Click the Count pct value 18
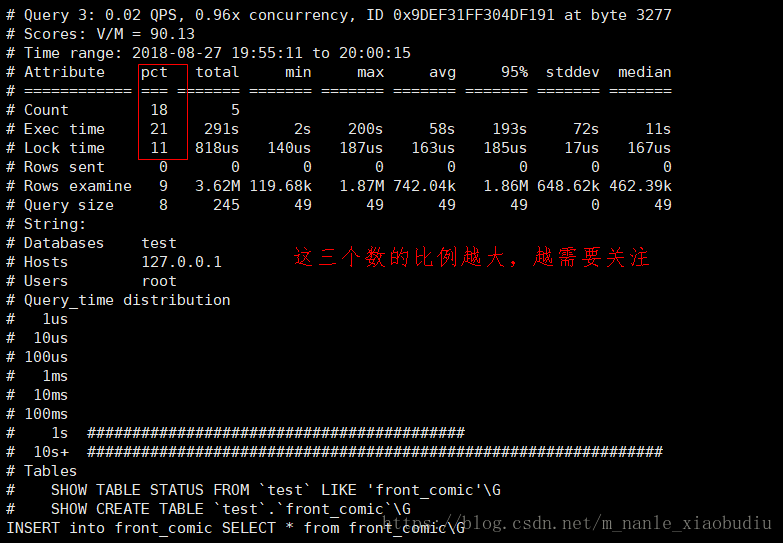Image resolution: width=783 pixels, height=543 pixels. click(x=159, y=110)
